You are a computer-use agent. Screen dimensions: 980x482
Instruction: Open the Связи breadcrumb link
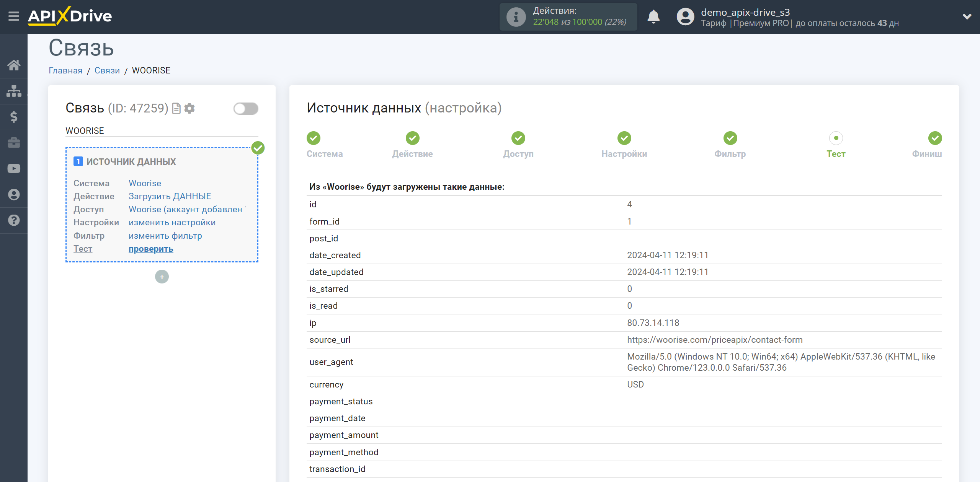[107, 71]
